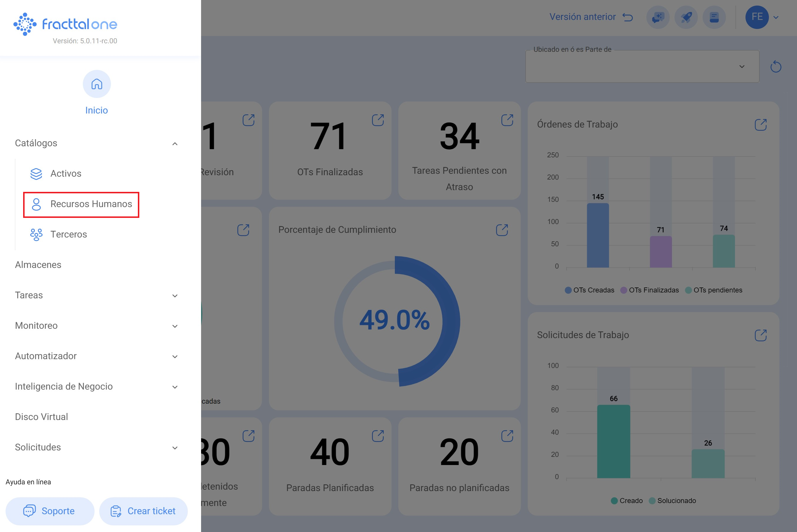Screen dimensions: 797x532
Task: Collapse the Catálogos section
Action: coord(175,144)
